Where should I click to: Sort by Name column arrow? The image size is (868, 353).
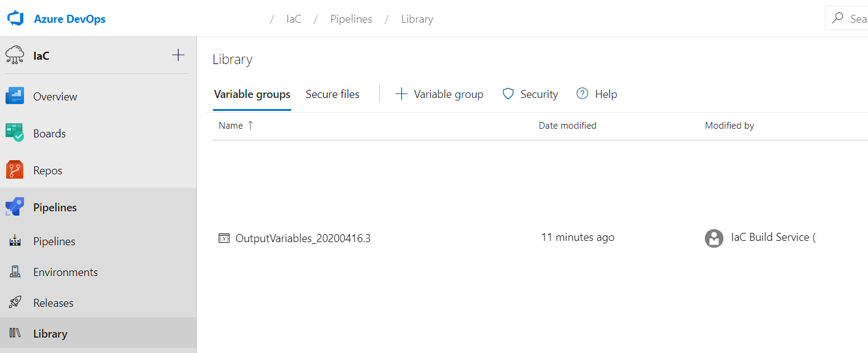click(x=251, y=126)
